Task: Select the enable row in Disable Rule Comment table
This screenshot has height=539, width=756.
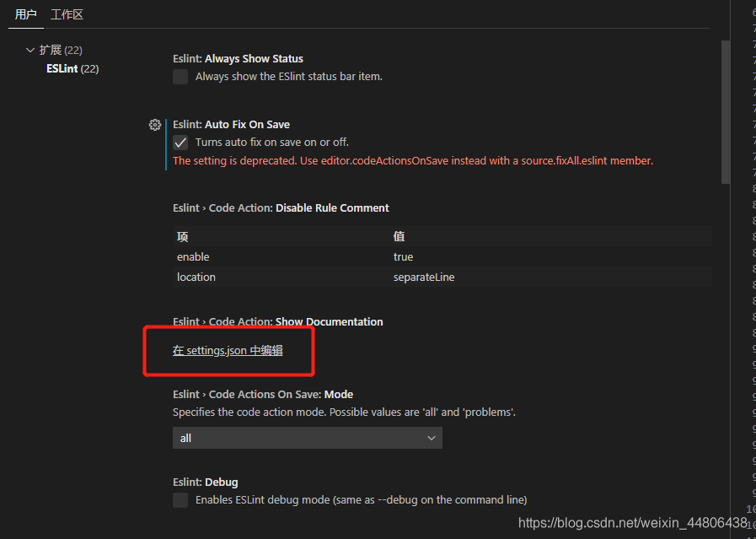Action: (x=442, y=256)
